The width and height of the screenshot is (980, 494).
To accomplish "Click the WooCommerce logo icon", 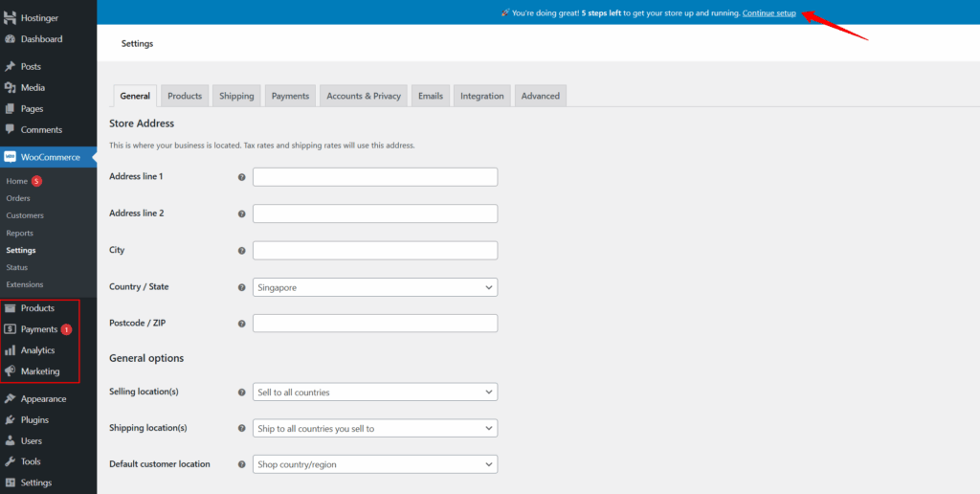I will click(10, 157).
